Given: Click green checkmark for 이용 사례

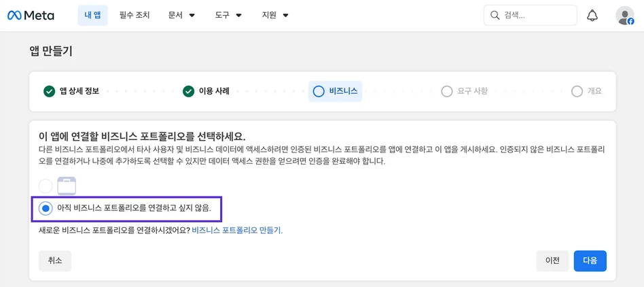Looking at the screenshot, I should (x=189, y=91).
